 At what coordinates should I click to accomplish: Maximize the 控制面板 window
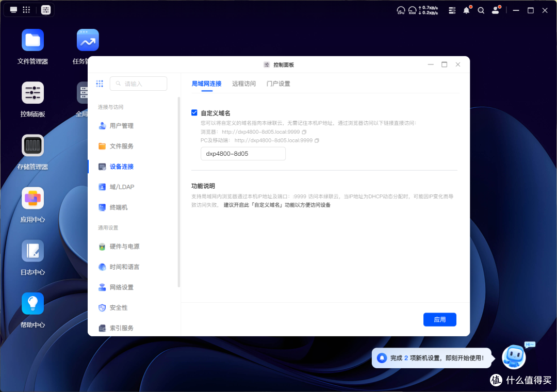coord(444,64)
